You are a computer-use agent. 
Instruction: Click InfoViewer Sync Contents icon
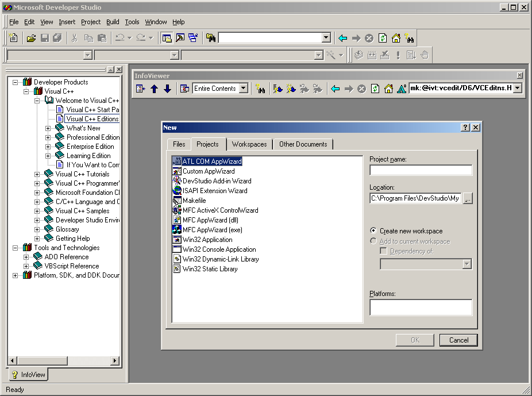(140, 89)
